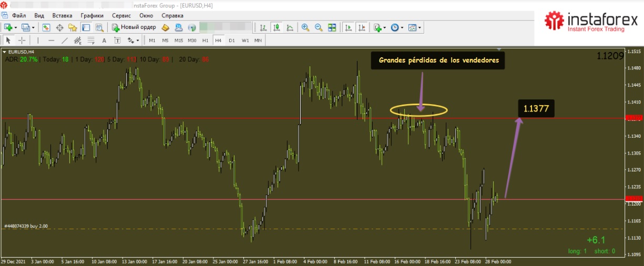Screen dimensions: 644x266
Task: Click the EURUSD,H4 chart title
Action: 21,52
